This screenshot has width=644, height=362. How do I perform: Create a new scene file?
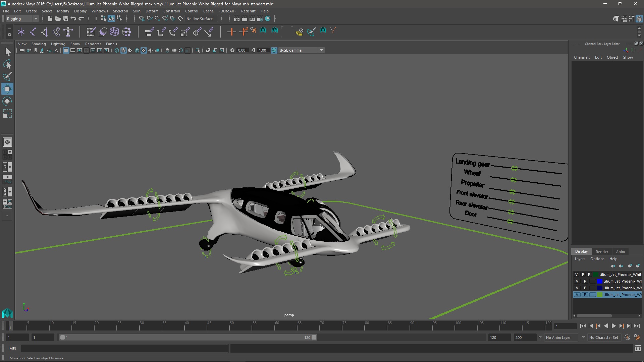[50, 19]
